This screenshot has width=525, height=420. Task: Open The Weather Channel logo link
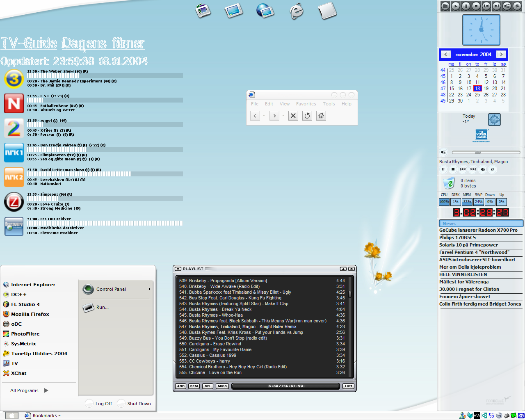click(x=481, y=136)
